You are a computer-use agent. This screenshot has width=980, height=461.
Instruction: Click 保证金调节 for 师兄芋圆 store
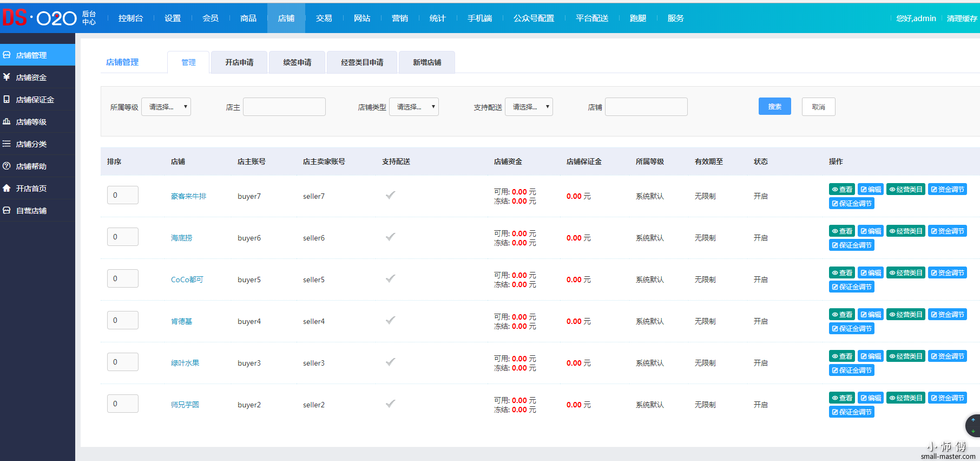coord(852,412)
